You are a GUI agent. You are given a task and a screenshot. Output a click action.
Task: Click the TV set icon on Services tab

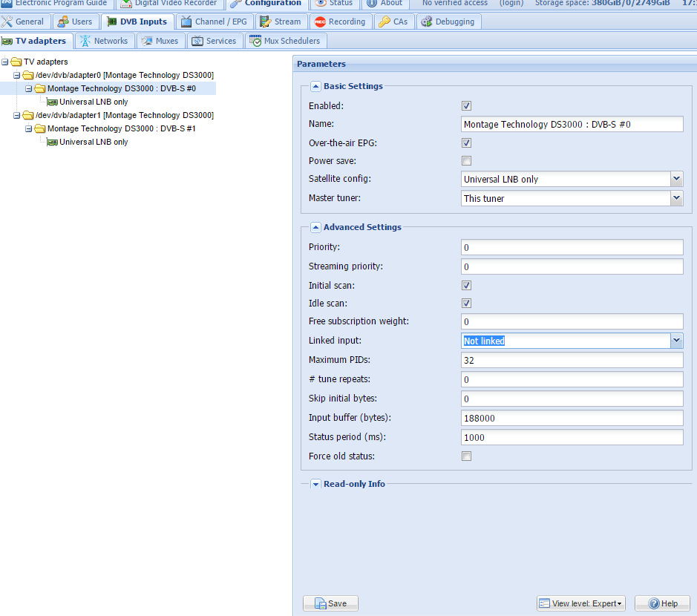pos(197,41)
